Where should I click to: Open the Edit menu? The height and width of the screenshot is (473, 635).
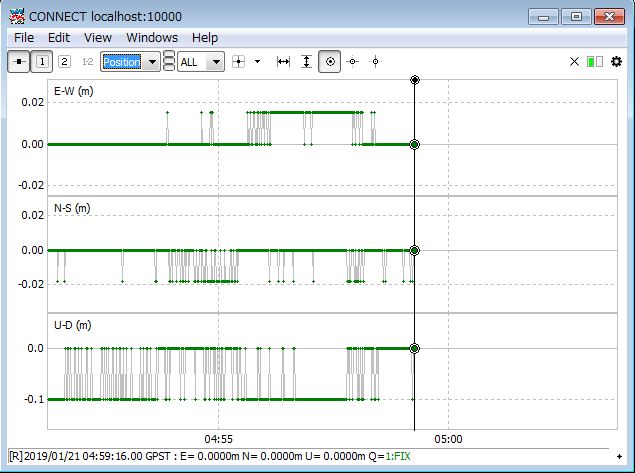(x=59, y=37)
